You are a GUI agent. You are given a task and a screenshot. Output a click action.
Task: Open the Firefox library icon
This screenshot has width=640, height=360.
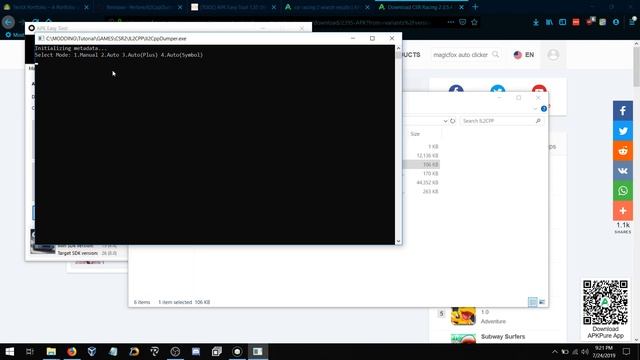pyautogui.click(x=549, y=22)
